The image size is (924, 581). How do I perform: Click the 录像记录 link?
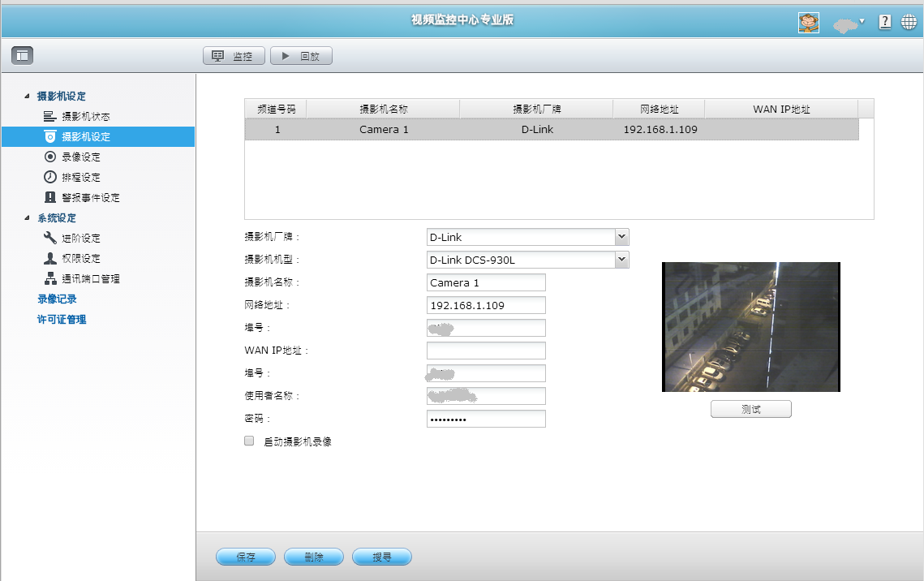[57, 299]
